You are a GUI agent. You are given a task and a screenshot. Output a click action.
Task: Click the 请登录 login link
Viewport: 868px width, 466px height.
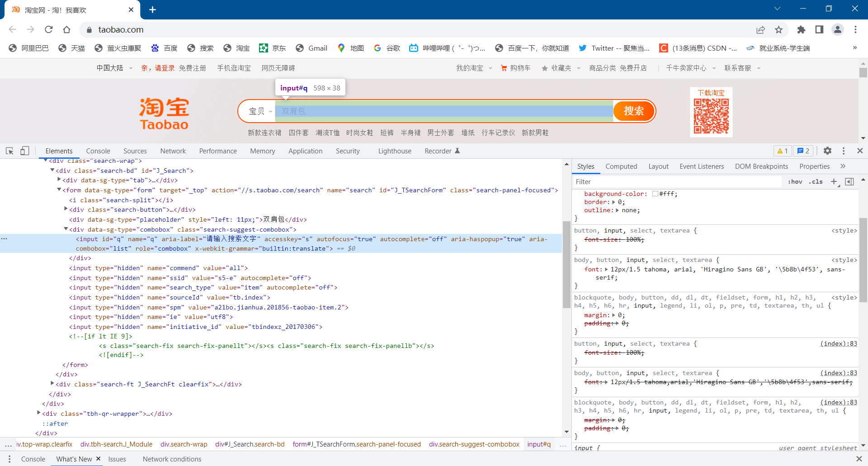click(165, 68)
